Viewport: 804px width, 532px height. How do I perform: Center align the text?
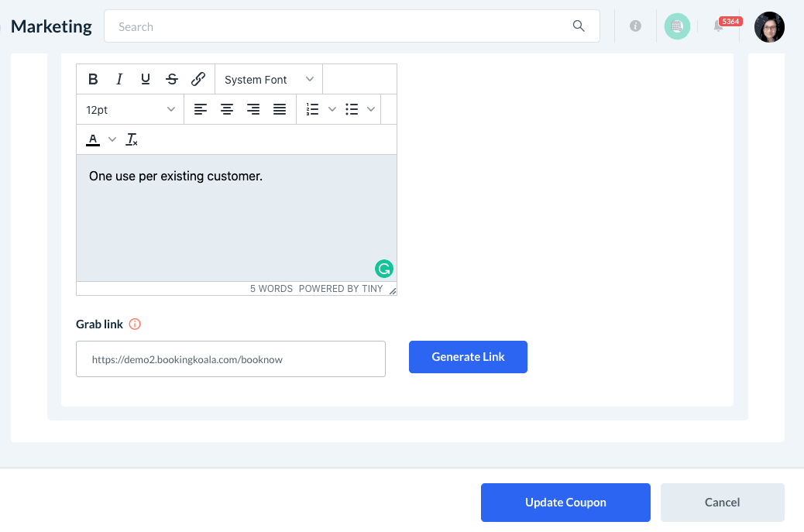tap(227, 109)
